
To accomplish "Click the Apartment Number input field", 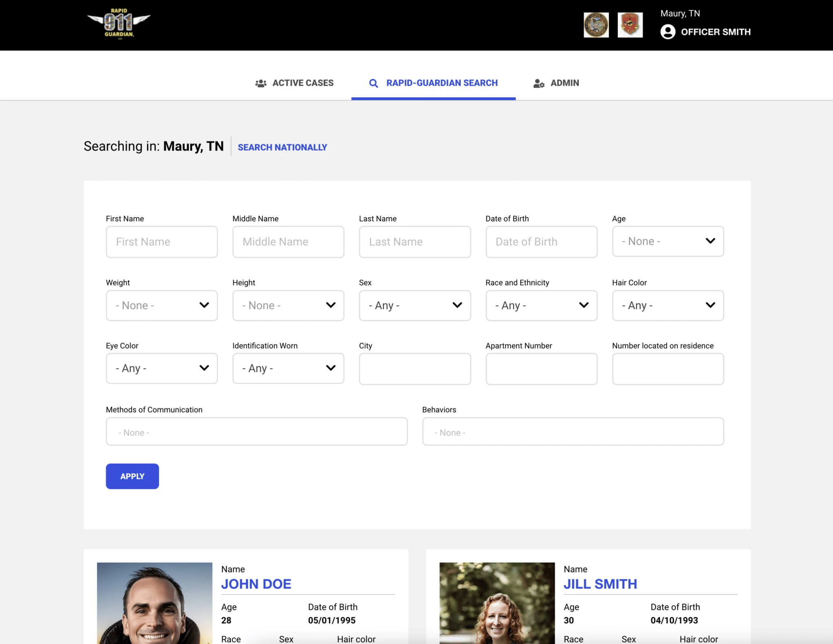I will (x=541, y=369).
